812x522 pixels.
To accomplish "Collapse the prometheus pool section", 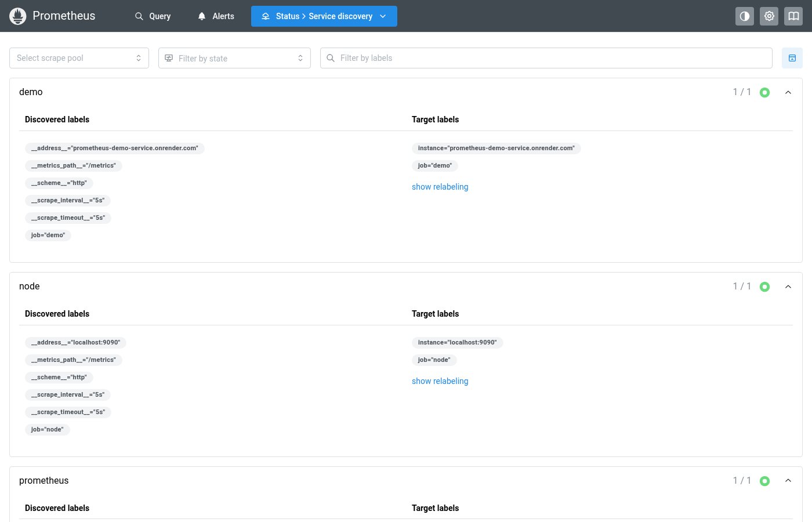I will coord(788,481).
